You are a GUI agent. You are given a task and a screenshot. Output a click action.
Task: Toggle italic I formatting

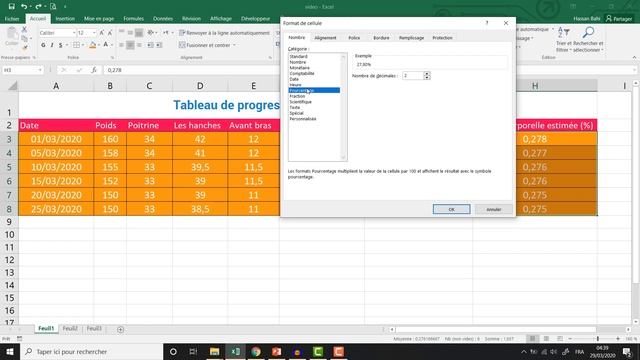pyautogui.click(x=52, y=45)
